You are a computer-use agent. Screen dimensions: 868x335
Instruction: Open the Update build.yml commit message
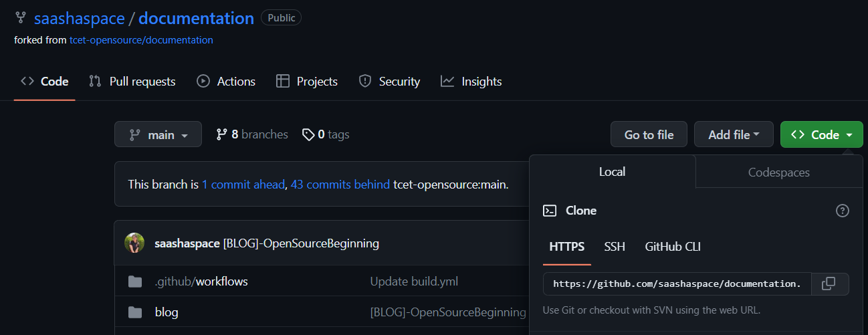pyautogui.click(x=414, y=282)
